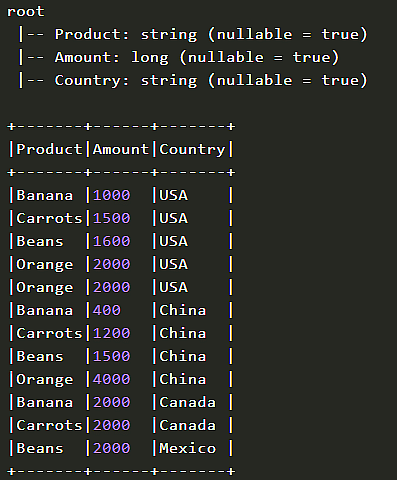
Task: Select the 1200 amount value
Action: [111, 333]
